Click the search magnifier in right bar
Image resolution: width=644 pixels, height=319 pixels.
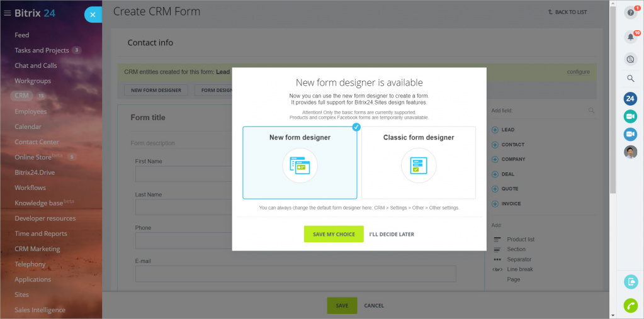pos(630,78)
